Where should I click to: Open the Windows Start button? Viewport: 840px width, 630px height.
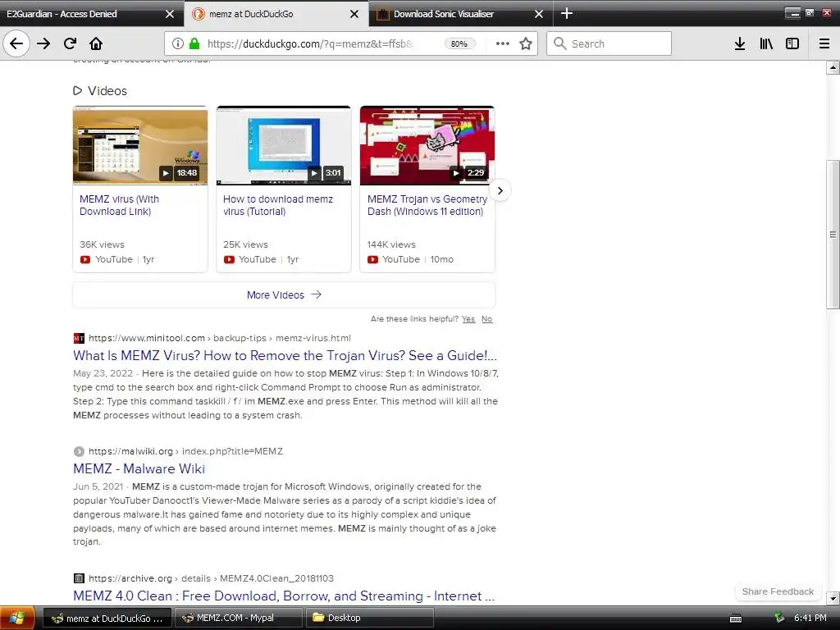point(18,619)
